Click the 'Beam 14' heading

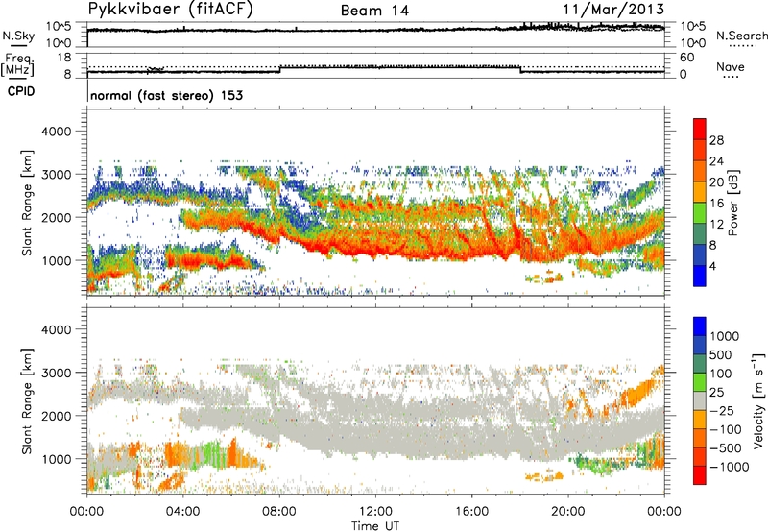point(374,11)
